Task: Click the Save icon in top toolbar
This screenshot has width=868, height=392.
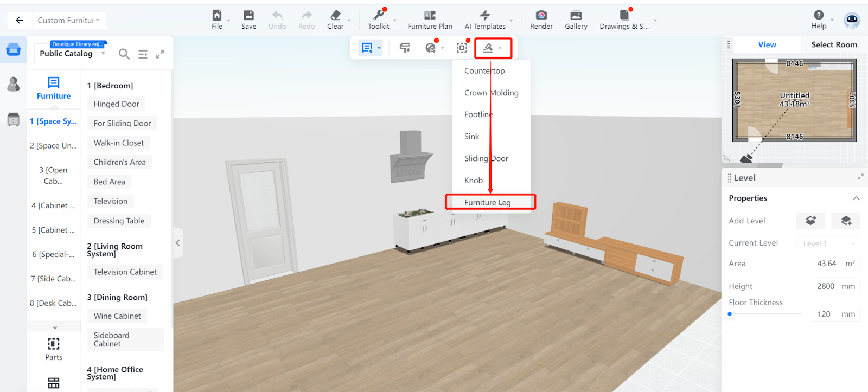Action: [x=248, y=16]
